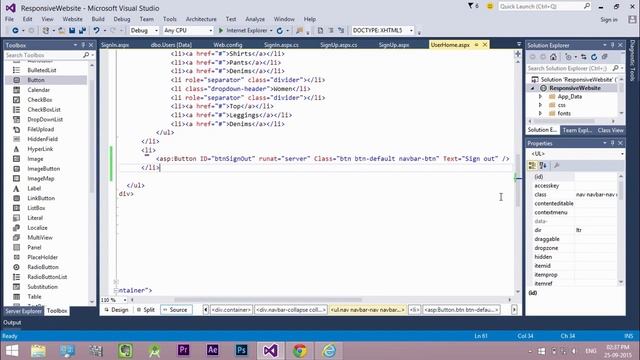Image resolution: width=640 pixels, height=360 pixels.
Task: Click the browser Refresh toolbar icon
Action: [x=280, y=31]
